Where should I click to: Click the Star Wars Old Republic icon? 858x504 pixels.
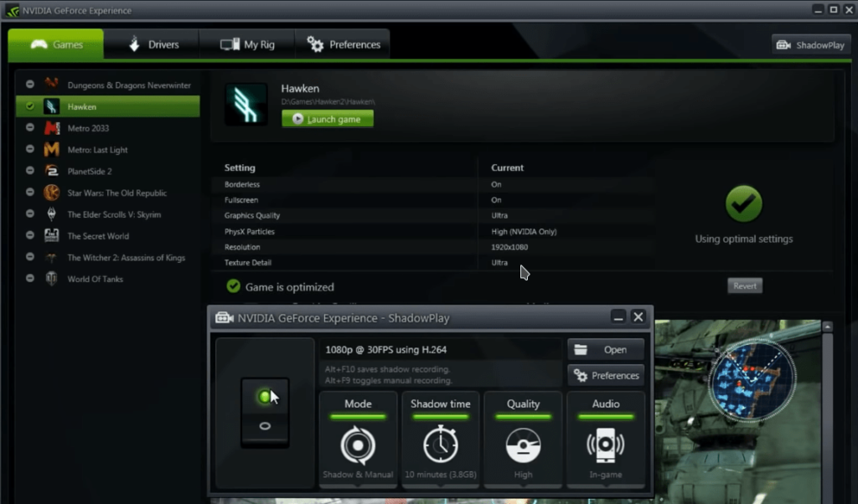(x=51, y=193)
